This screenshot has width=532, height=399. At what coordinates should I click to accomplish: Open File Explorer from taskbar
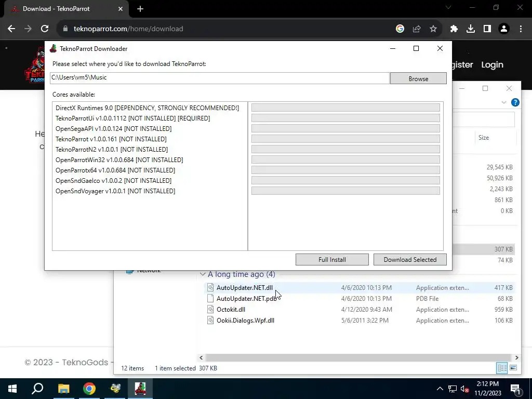(63, 389)
